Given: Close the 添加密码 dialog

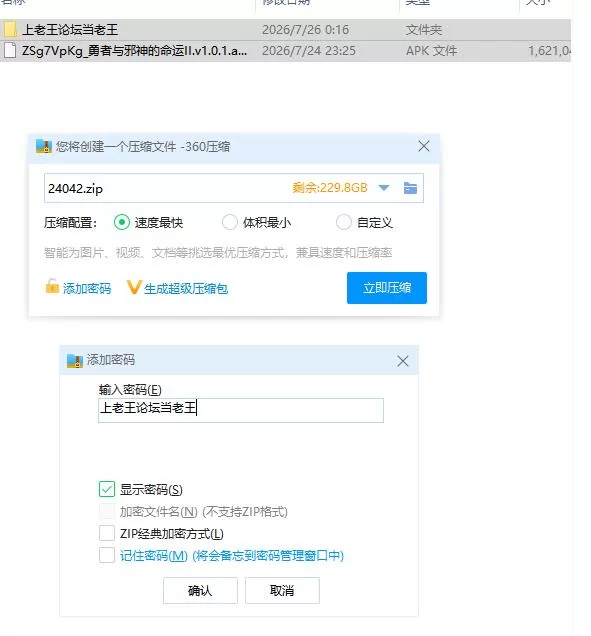Looking at the screenshot, I should (x=403, y=361).
